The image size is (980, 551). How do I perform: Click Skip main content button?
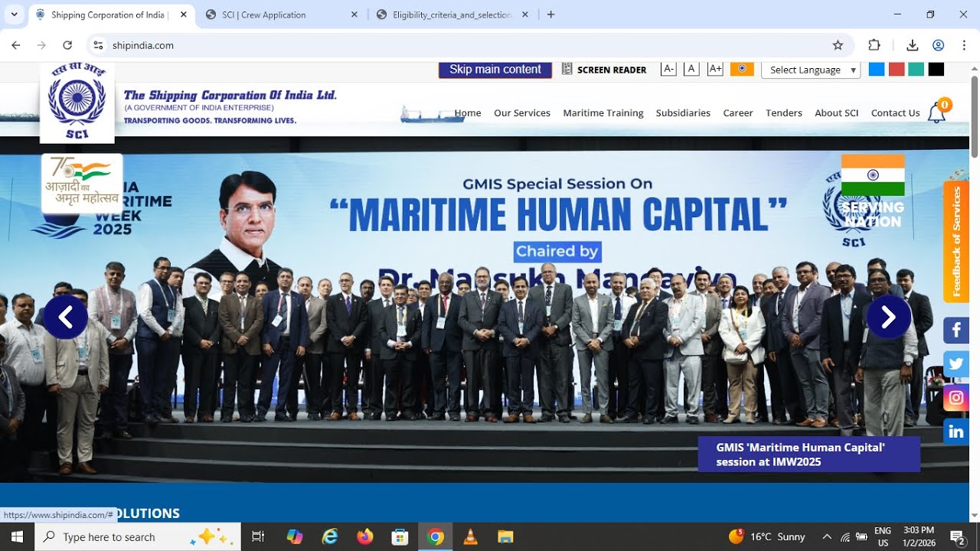click(x=495, y=70)
